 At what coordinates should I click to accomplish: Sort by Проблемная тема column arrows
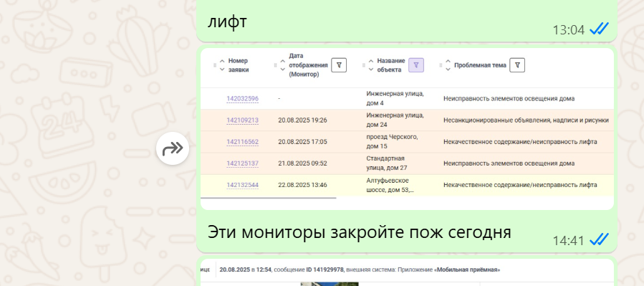click(448, 65)
